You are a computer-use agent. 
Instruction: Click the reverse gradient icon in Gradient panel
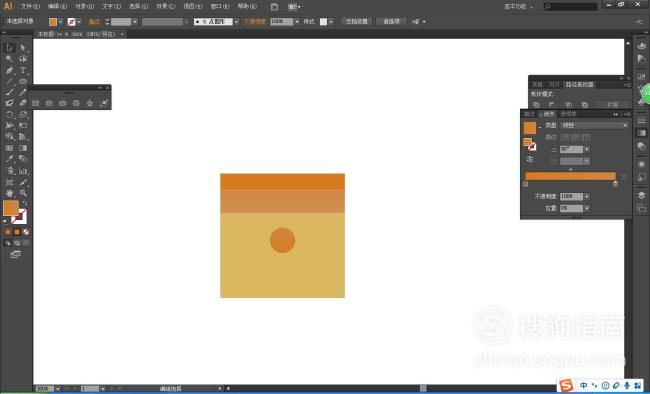[x=530, y=159]
